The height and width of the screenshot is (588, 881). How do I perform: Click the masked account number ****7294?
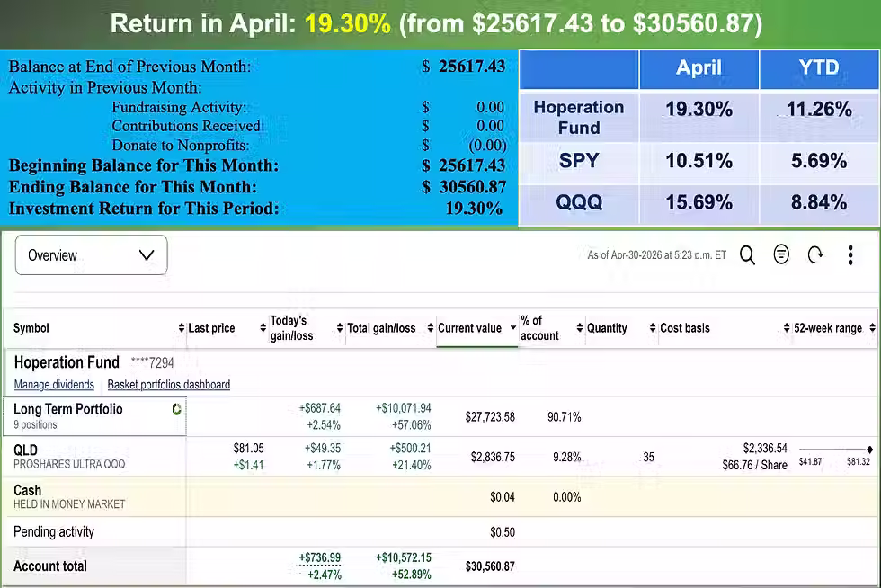click(x=152, y=363)
